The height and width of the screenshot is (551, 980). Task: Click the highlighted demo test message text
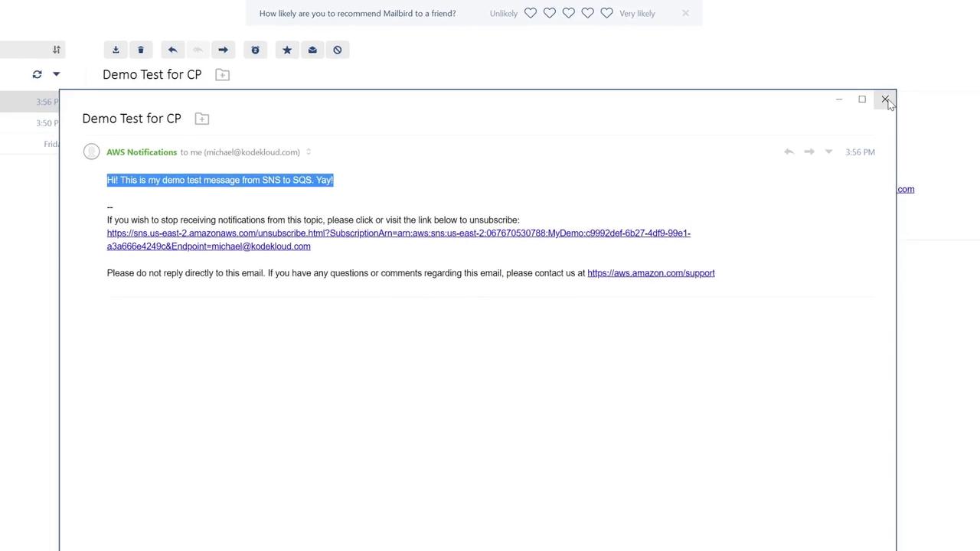pos(220,180)
